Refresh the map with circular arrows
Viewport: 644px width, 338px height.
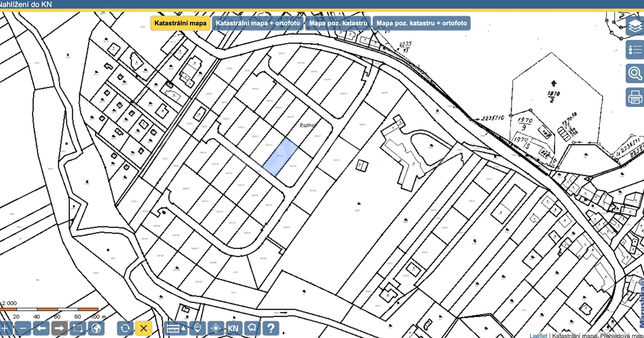pos(125,328)
